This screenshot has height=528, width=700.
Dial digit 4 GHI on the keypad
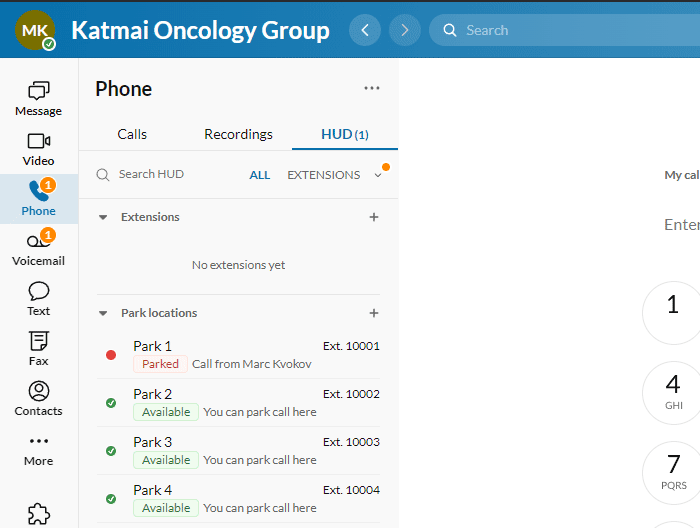673,393
